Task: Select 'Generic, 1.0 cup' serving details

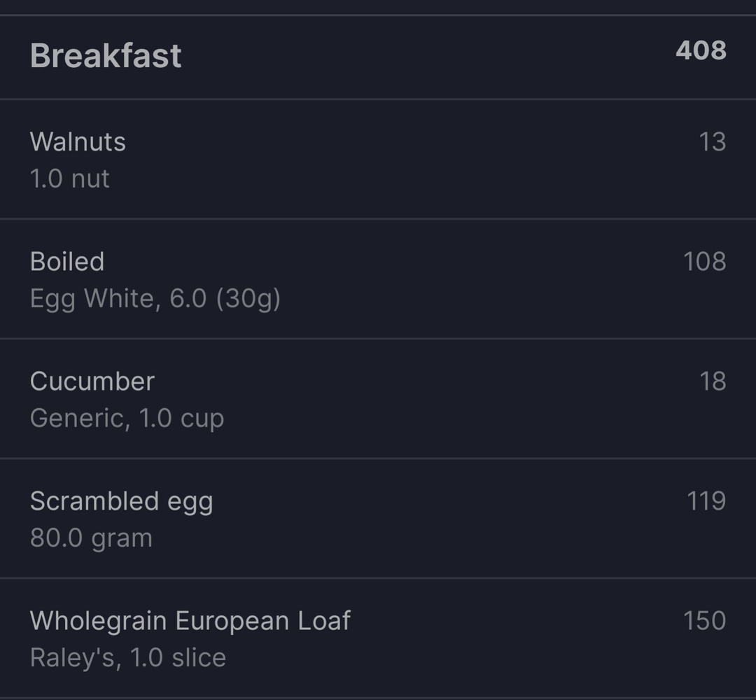Action: 127,419
